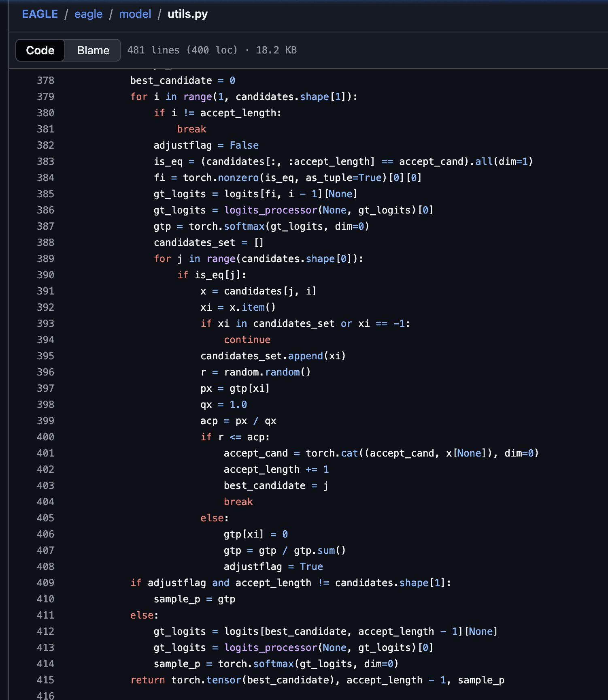Click 'adjustflag = True' code line

(x=273, y=567)
